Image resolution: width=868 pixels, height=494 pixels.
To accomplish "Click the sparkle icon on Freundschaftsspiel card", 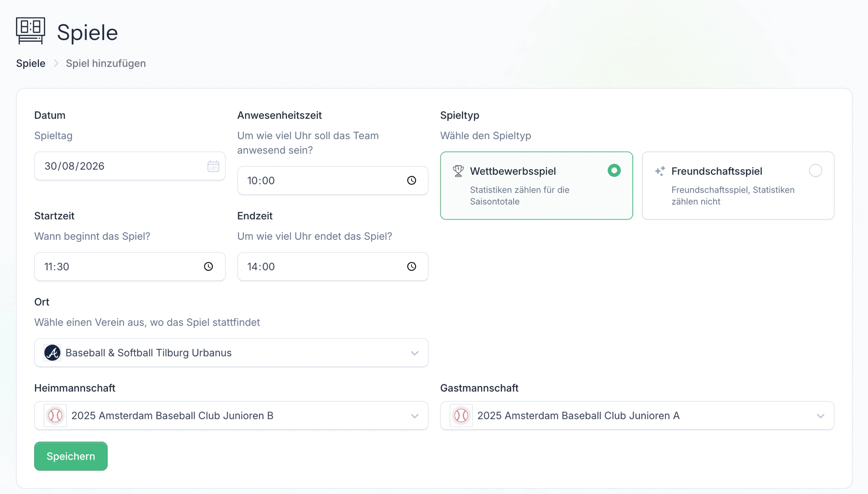I will pos(660,171).
